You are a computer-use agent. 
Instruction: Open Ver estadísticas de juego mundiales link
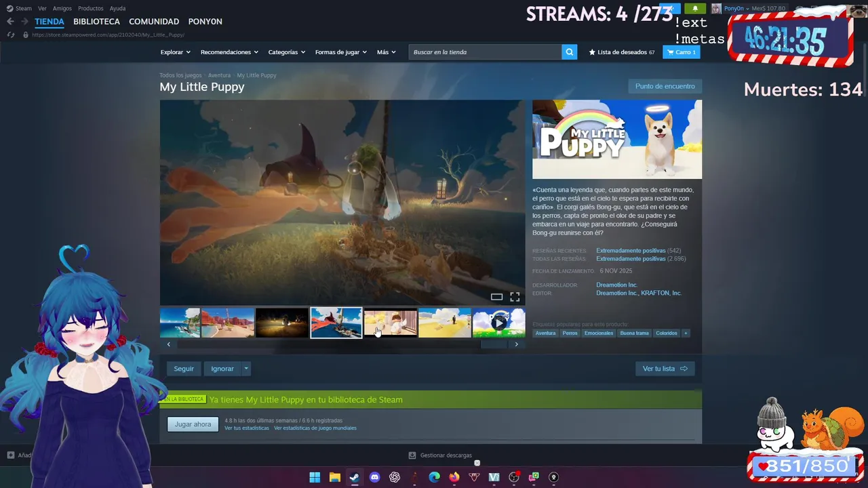[315, 428]
